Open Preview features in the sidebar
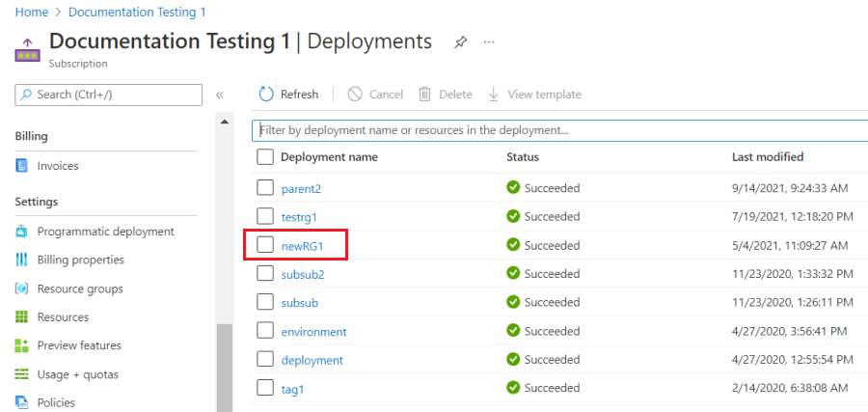Viewport: 868px width, 412px height. (x=79, y=345)
